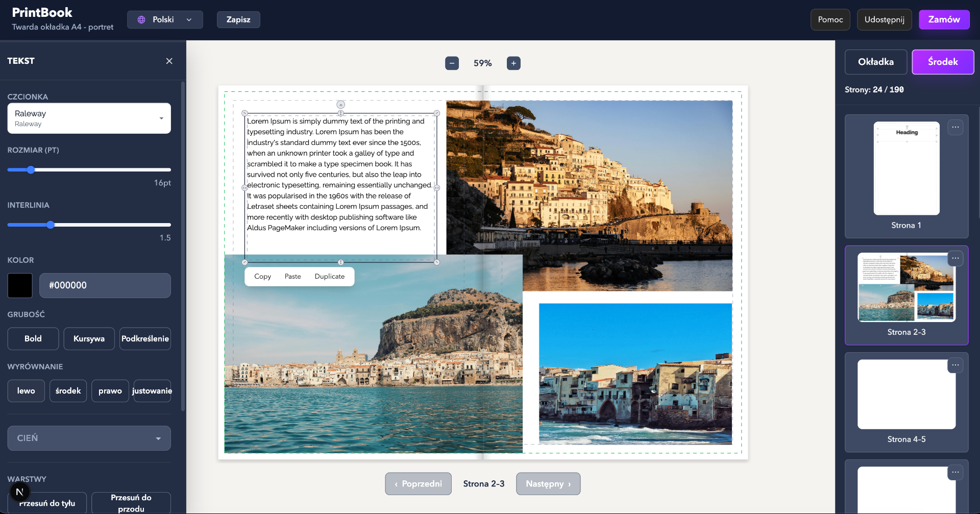Click top-right resize handle of text box
The image size is (980, 514).
click(437, 113)
